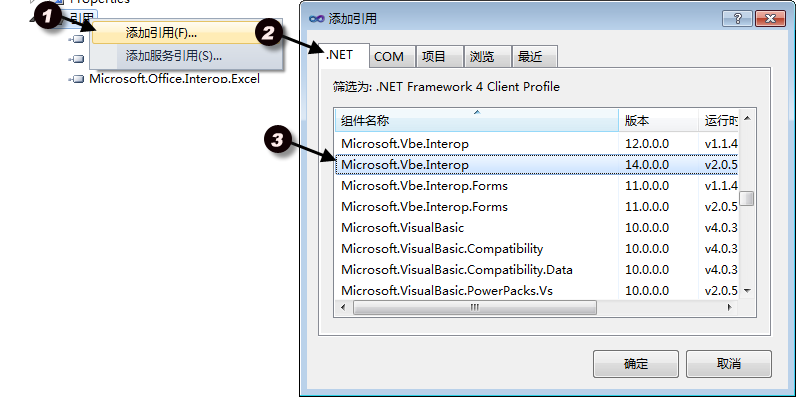Open the 浏览 tab
Screen dimensions: 796x397
pos(487,57)
